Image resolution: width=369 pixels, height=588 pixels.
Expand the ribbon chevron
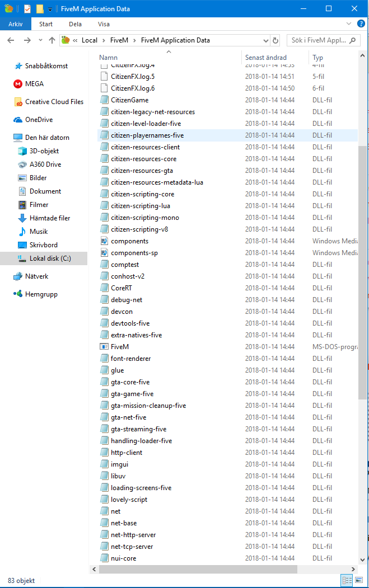coord(349,23)
